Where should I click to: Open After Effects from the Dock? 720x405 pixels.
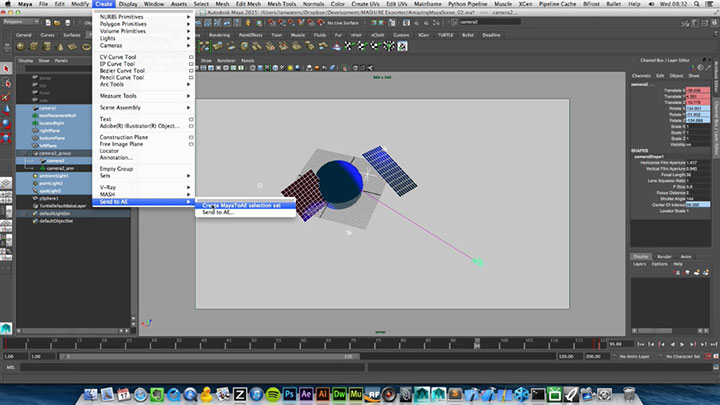click(x=306, y=394)
